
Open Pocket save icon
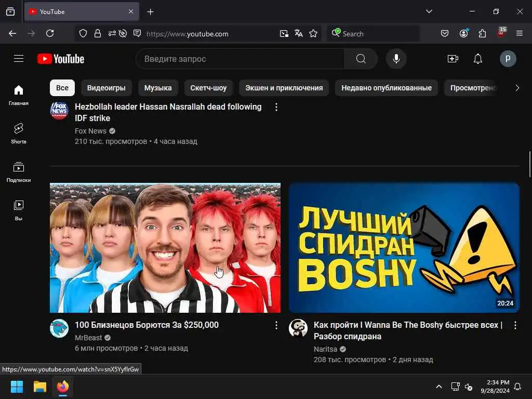tap(445, 33)
